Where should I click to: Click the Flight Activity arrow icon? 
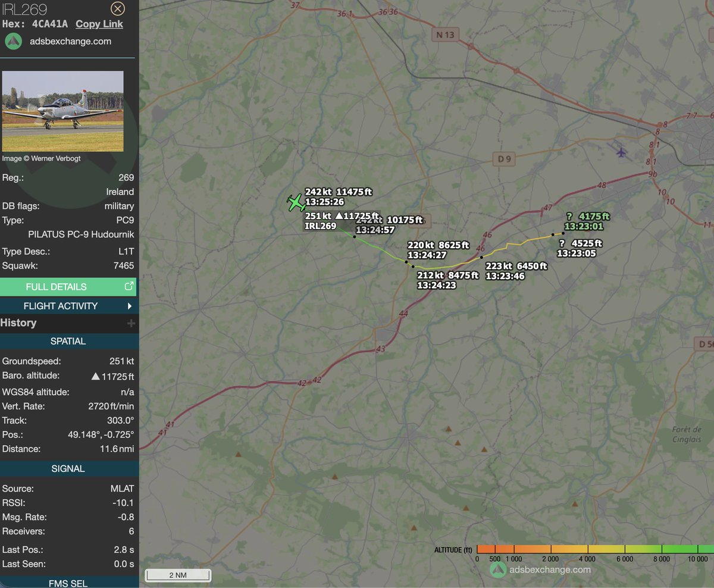tap(130, 306)
